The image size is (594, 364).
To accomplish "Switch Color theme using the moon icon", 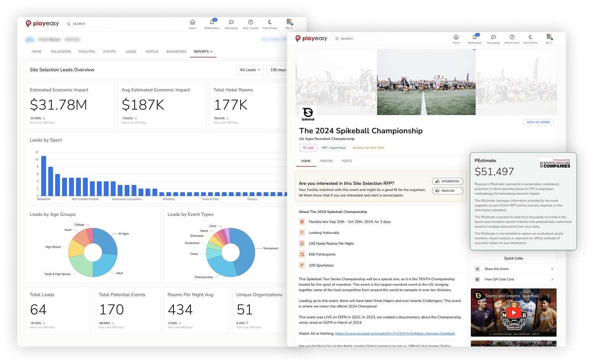I will (530, 38).
